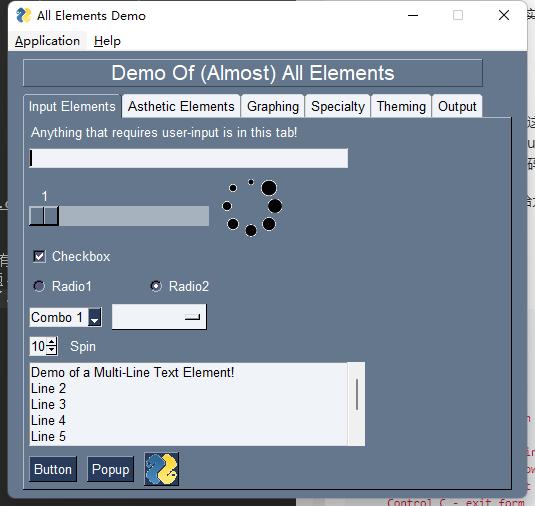Viewport: 535px width, 506px height.
Task: Click the multi-line text scrollbar
Action: tap(357, 404)
